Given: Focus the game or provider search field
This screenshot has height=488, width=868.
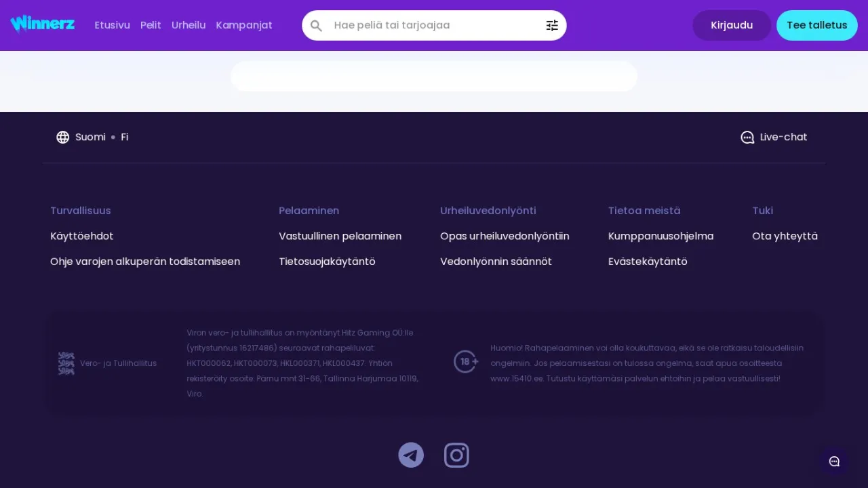Looking at the screenshot, I should coord(434,25).
